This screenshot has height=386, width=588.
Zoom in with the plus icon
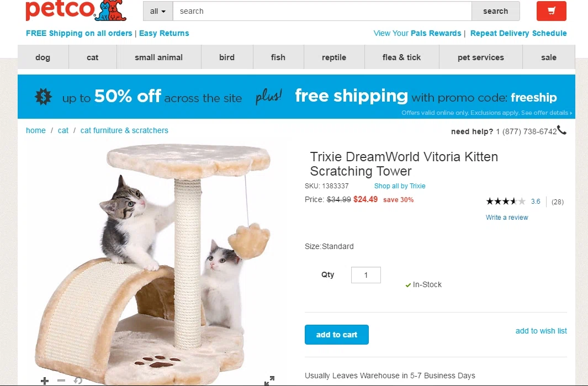point(45,380)
